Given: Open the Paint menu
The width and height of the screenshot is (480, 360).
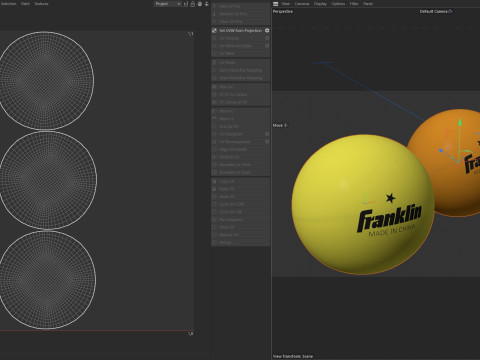Looking at the screenshot, I should pyautogui.click(x=25, y=4).
